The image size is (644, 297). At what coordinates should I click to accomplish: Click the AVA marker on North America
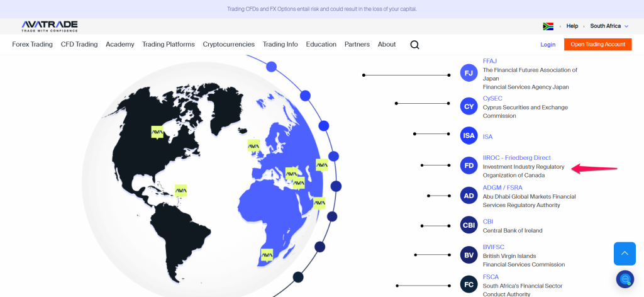[157, 132]
